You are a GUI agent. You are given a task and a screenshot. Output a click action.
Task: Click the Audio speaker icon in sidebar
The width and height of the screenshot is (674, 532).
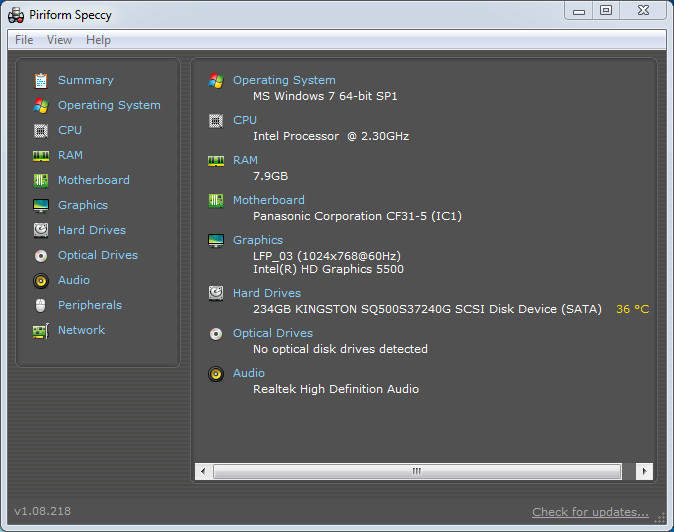pyautogui.click(x=41, y=281)
